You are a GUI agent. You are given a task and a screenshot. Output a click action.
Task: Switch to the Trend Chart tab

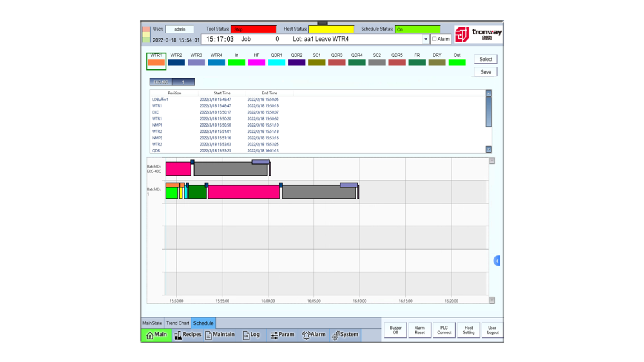point(178,323)
